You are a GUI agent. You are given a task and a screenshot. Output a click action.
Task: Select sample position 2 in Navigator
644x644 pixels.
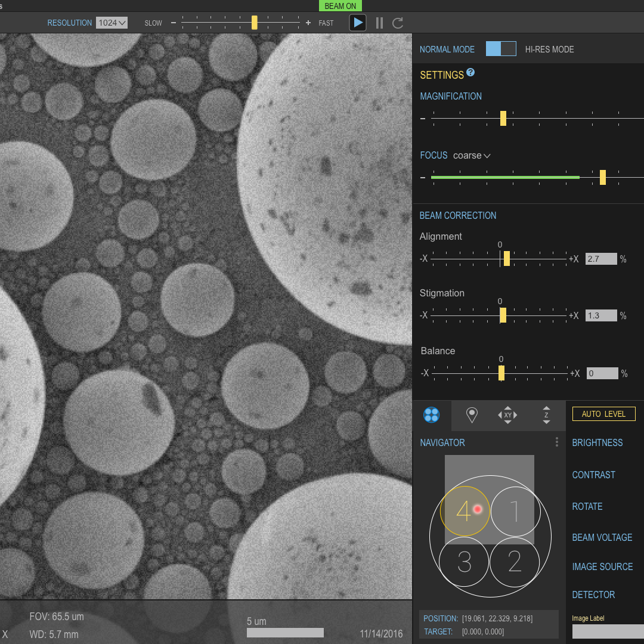coord(514,562)
